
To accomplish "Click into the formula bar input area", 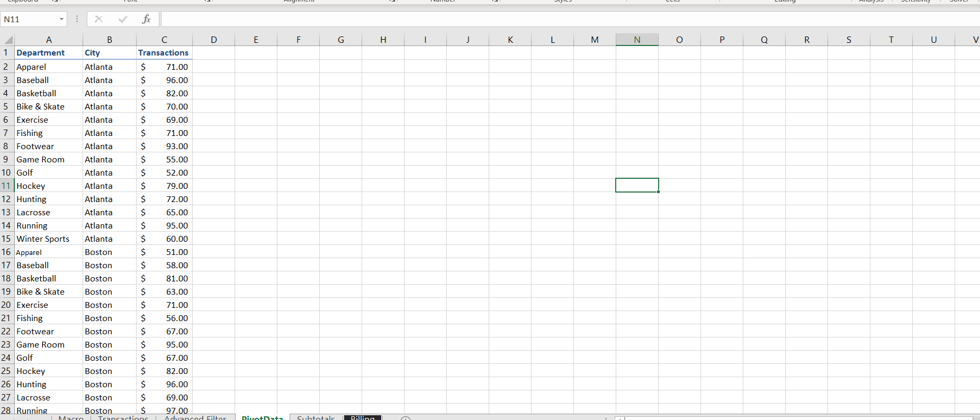I will click(570, 19).
